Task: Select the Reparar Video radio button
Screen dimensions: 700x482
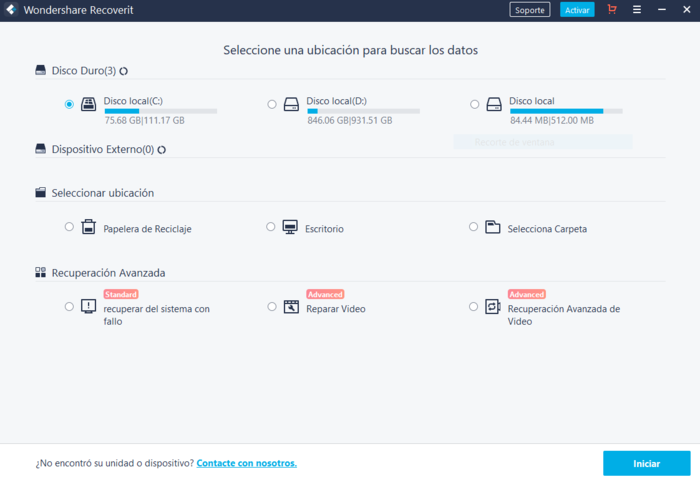Action: click(272, 307)
